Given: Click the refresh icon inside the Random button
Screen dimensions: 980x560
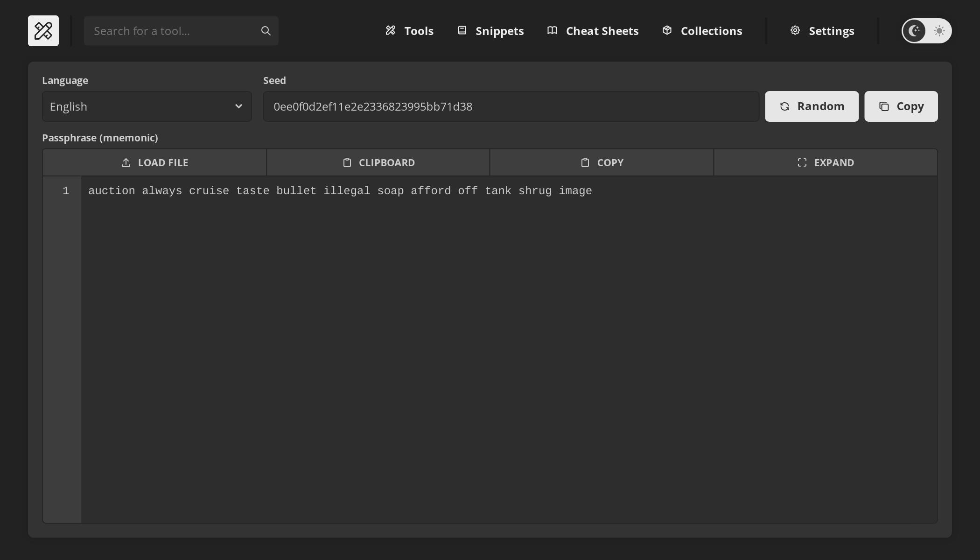Looking at the screenshot, I should tap(785, 106).
